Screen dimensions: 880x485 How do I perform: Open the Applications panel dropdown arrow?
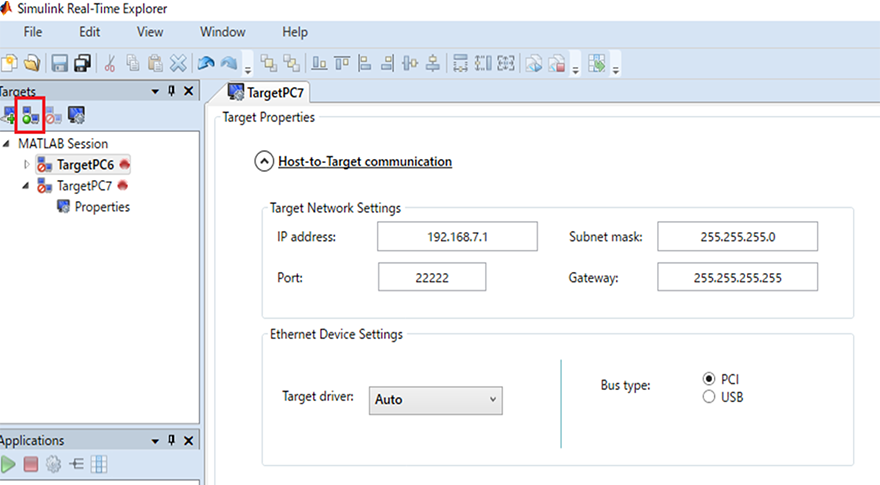point(155,441)
